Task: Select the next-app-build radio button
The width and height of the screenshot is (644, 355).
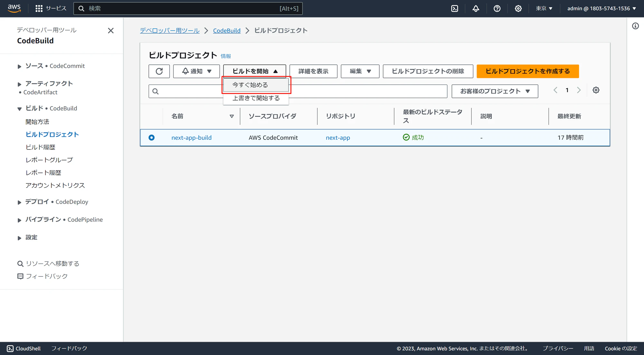Action: click(151, 137)
